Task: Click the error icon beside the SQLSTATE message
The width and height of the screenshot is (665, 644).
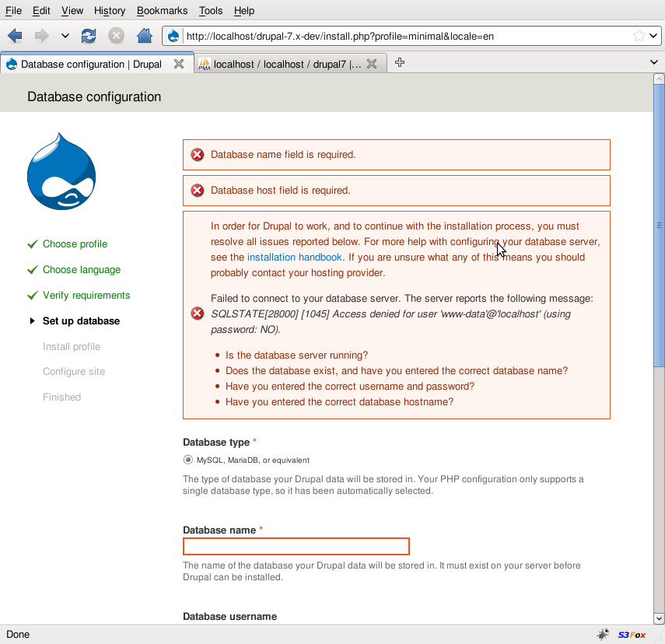Action: point(198,314)
